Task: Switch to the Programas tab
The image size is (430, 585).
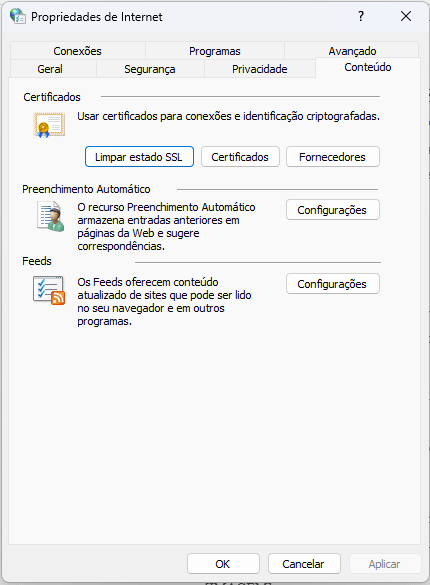Action: (215, 51)
